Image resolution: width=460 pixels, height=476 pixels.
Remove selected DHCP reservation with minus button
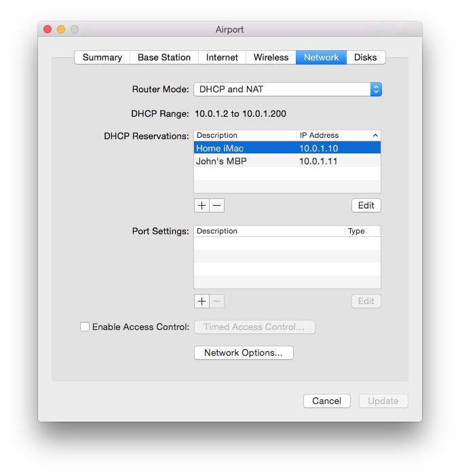coord(217,206)
